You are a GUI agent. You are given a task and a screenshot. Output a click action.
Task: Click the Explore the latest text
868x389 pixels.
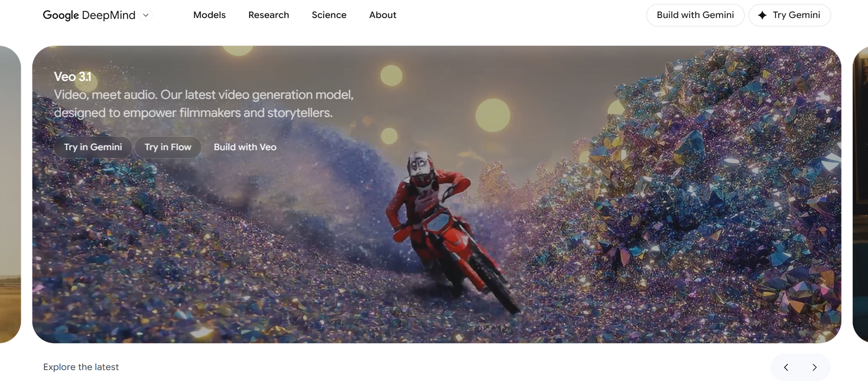click(x=81, y=367)
